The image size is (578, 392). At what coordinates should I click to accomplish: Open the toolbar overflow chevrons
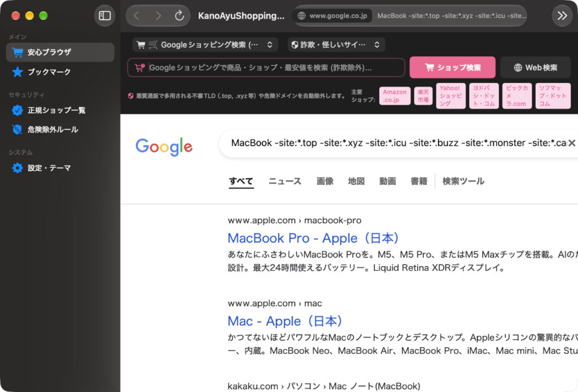(562, 15)
